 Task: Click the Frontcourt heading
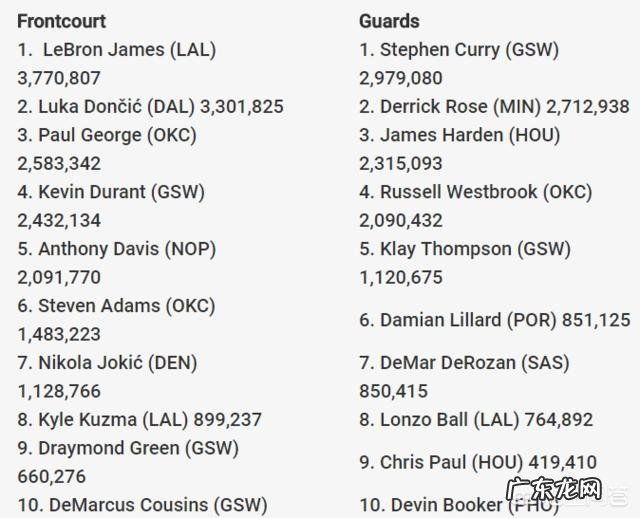pyautogui.click(x=61, y=20)
